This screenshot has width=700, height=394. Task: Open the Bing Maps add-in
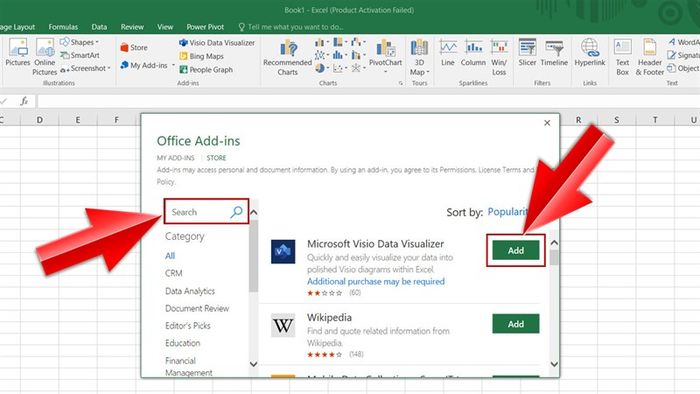pos(201,56)
